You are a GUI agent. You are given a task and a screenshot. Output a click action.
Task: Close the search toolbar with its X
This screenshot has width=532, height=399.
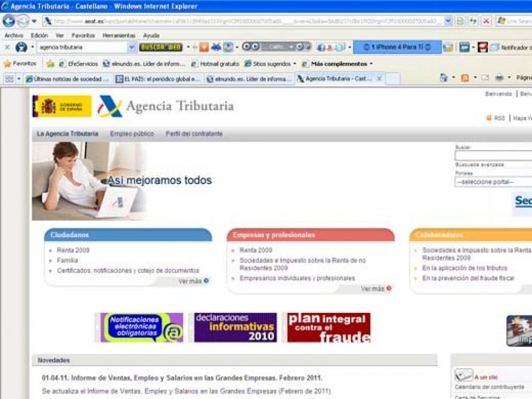coord(7,47)
